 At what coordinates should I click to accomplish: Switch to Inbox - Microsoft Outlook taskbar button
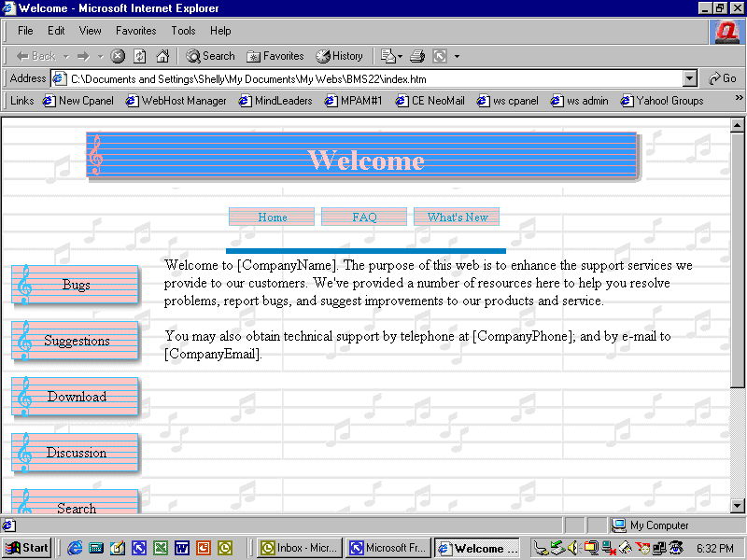[x=300, y=548]
